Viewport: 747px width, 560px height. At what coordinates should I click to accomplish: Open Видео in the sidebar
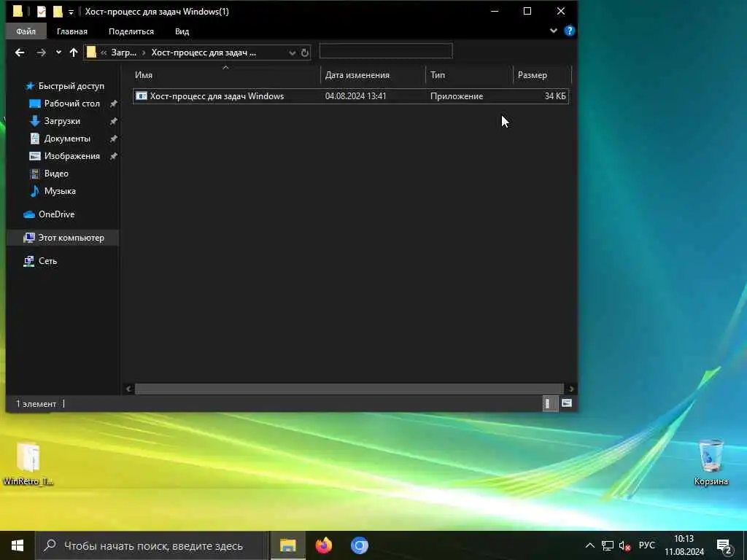point(49,174)
